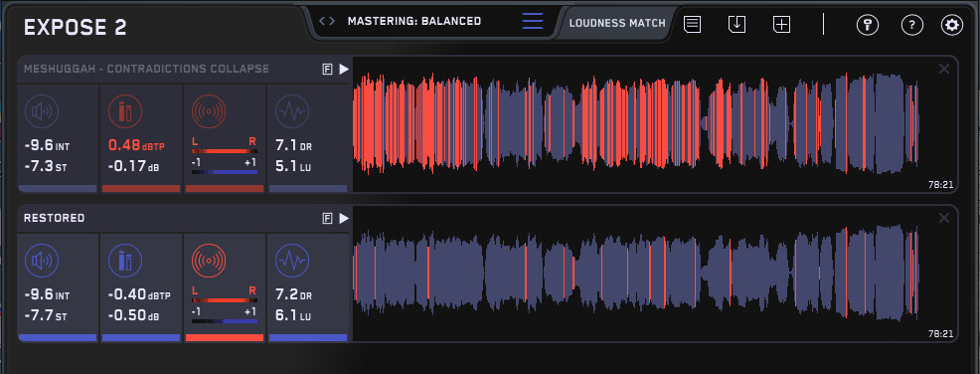Select the Meshuggah - Contradictions Collapse title

click(146, 69)
